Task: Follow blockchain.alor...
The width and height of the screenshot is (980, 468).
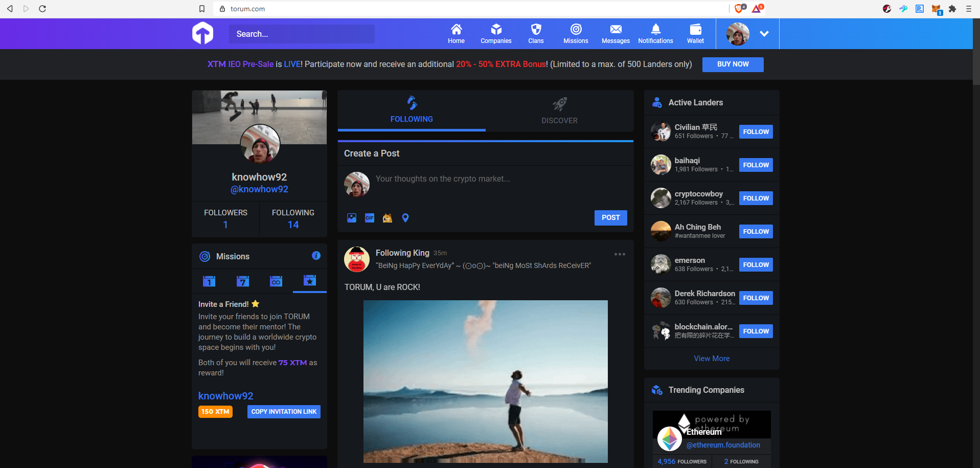Action: 756,331
